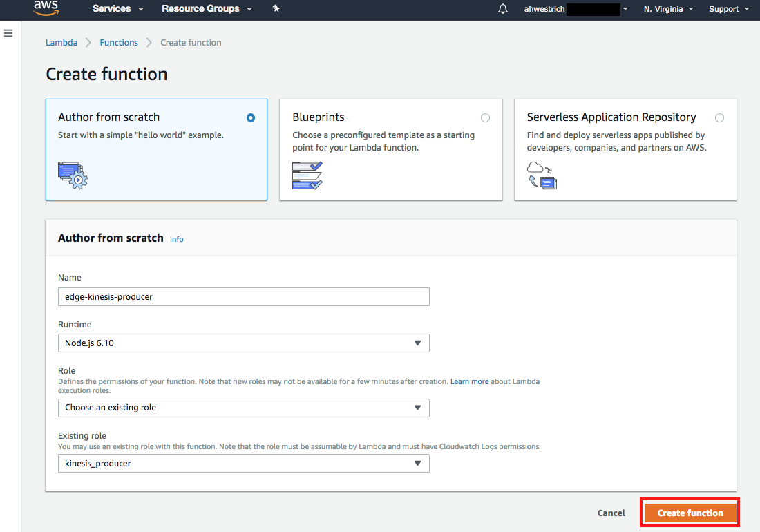Open the pin shortcuts icon in navbar
The width and height of the screenshot is (760, 532).
[276, 8]
